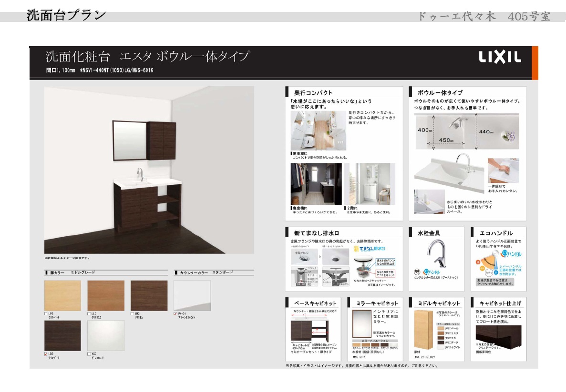Select the PH-01 white counter color swatch
This screenshot has width=566, height=392.
pos(192,296)
